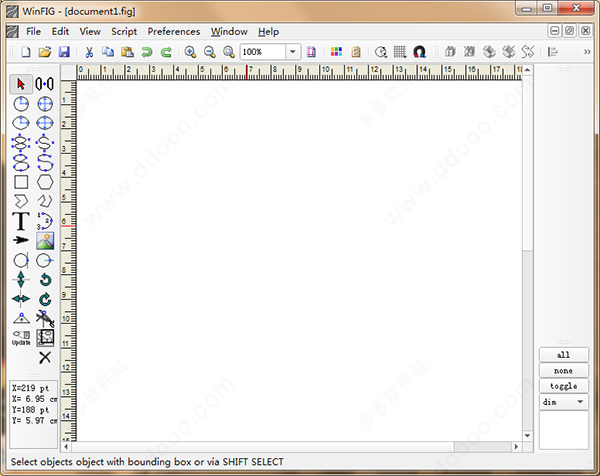This screenshot has height=476, width=600.
Task: Click the scissors cut-object tool
Action: (45, 319)
